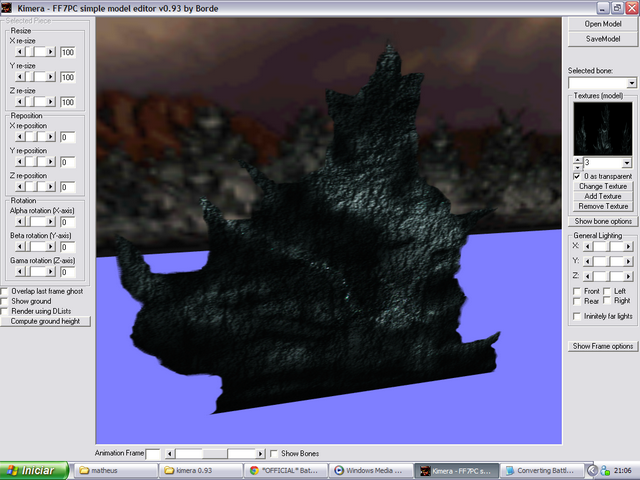Enable Left lighting checkbox
The height and width of the screenshot is (480, 640).
pos(607,291)
